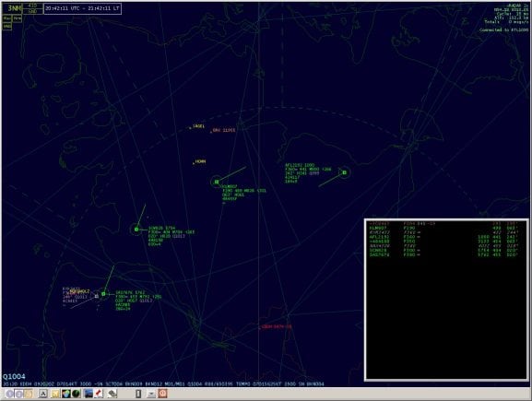Select the AFL2192 row in the flight list

(443, 237)
